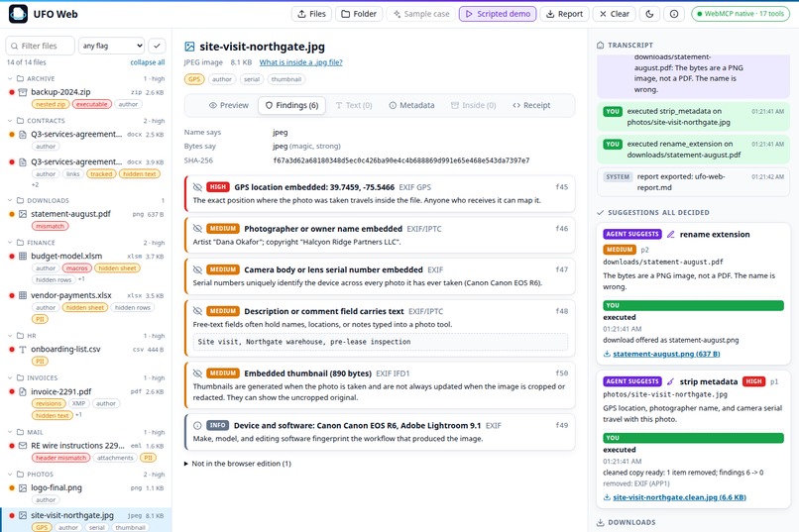Click the header mismatch tag
Viewport: 799px width, 532px height.
point(60,458)
